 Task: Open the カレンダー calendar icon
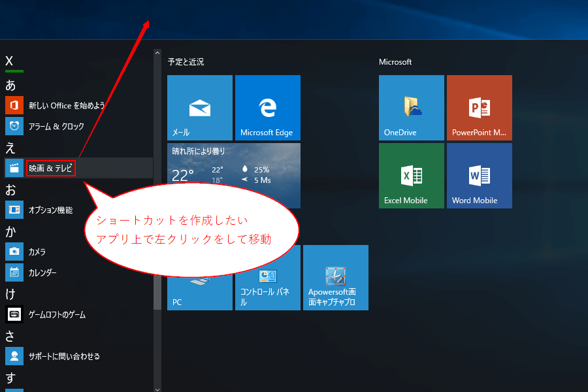coord(14,272)
